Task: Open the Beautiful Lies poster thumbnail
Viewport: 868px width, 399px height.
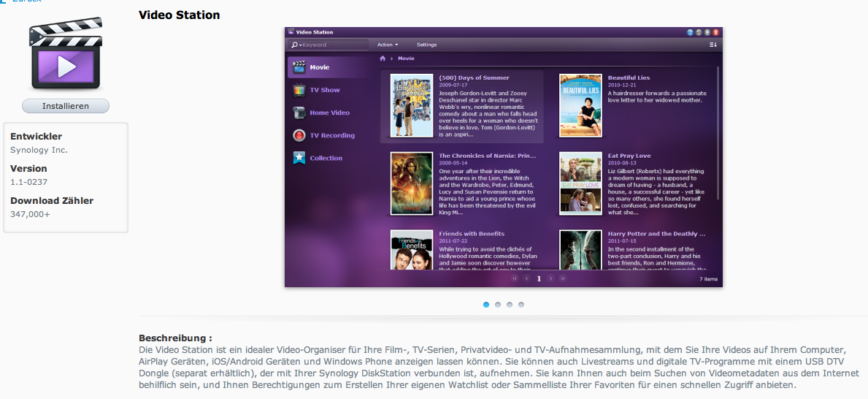Action: coord(580,105)
